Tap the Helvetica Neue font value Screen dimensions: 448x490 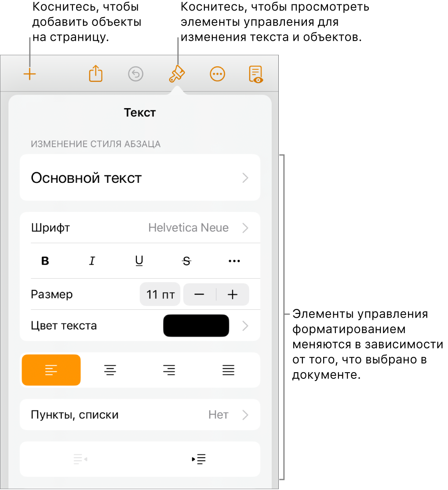click(x=189, y=228)
